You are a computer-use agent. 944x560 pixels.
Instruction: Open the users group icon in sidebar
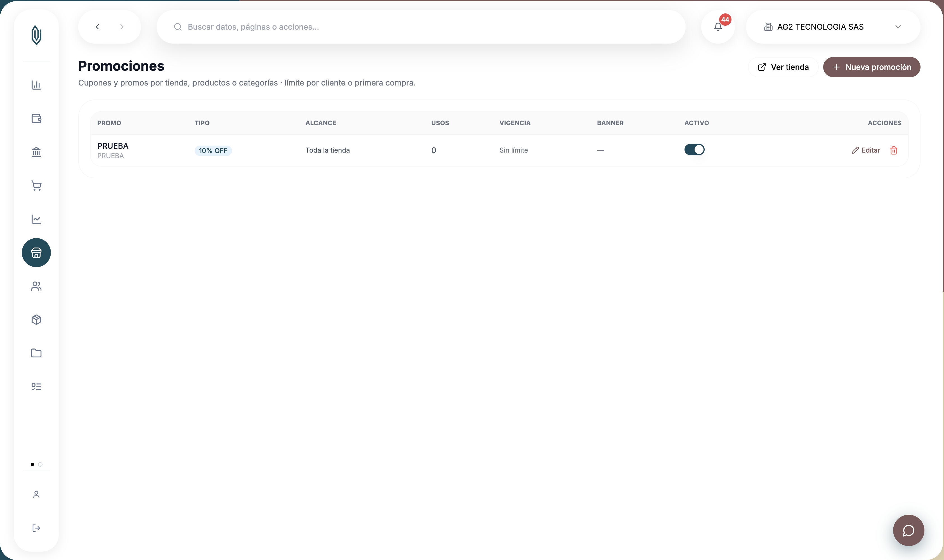(36, 286)
